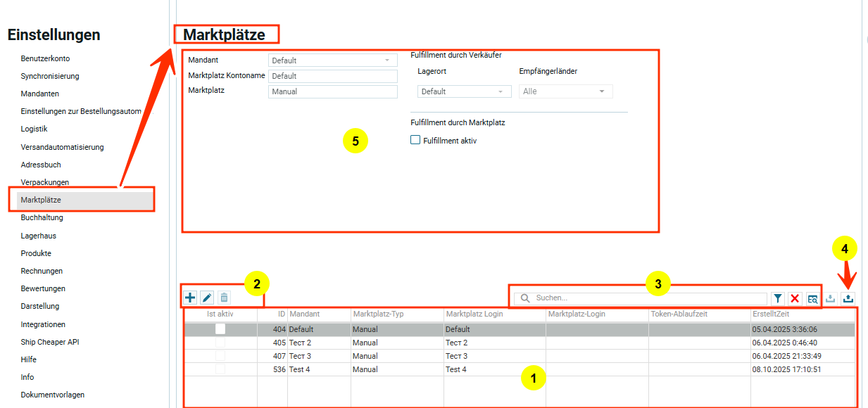Click the greyed download icon right of search
The width and height of the screenshot is (868, 408).
click(831, 298)
